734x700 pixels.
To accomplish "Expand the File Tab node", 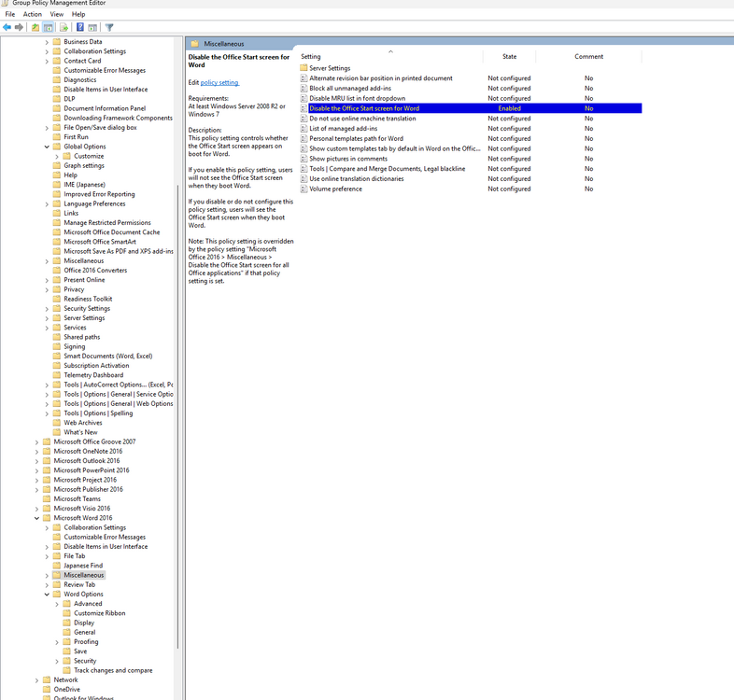I will [x=47, y=556].
